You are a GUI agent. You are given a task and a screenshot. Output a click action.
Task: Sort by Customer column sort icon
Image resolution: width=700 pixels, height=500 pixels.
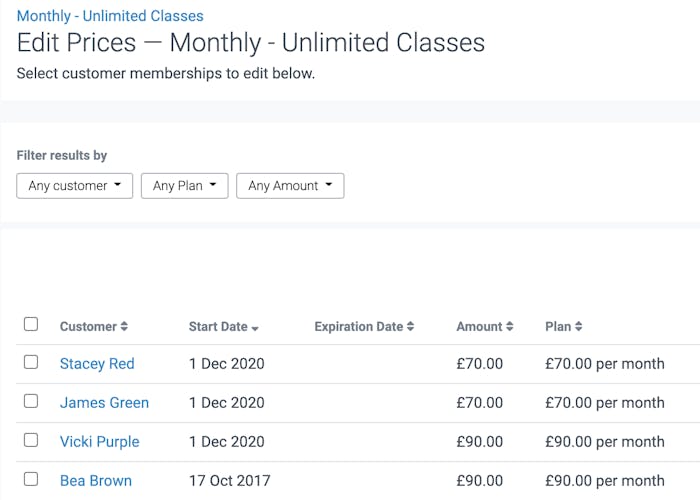coord(124,327)
